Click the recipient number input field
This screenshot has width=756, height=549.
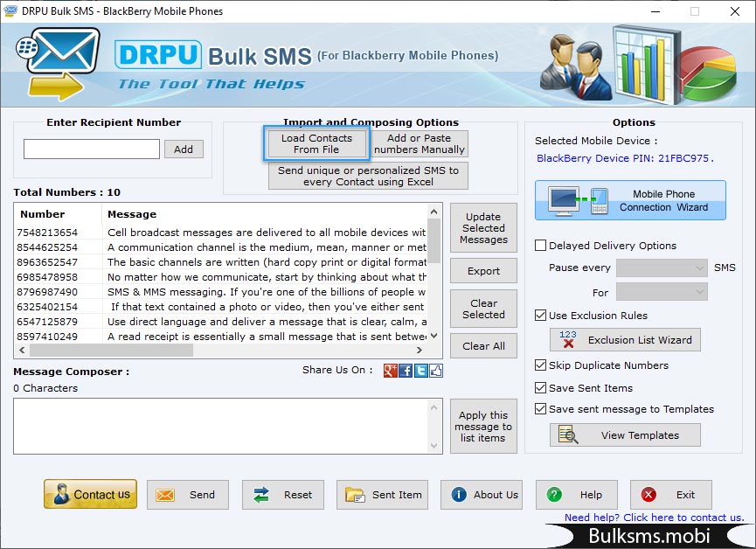92,149
